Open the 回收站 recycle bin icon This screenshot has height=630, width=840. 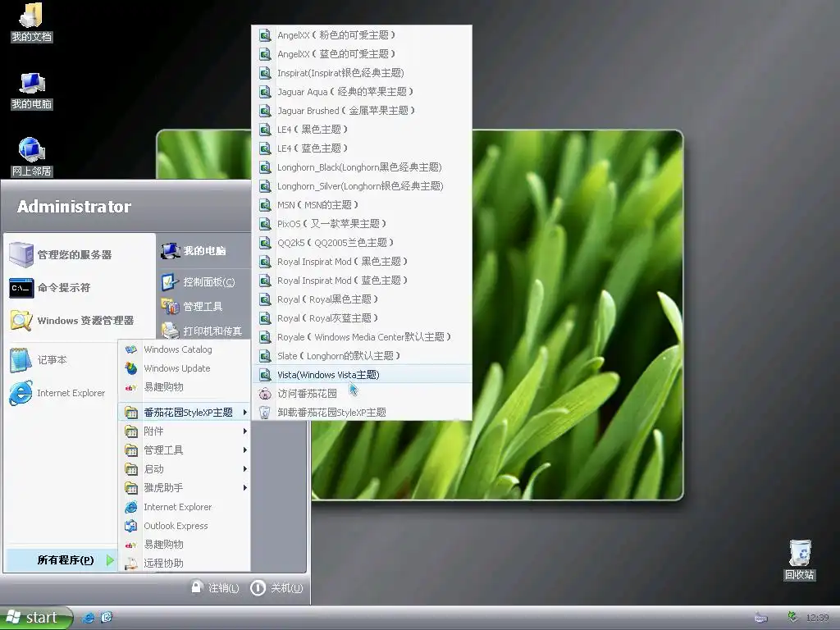pos(800,559)
